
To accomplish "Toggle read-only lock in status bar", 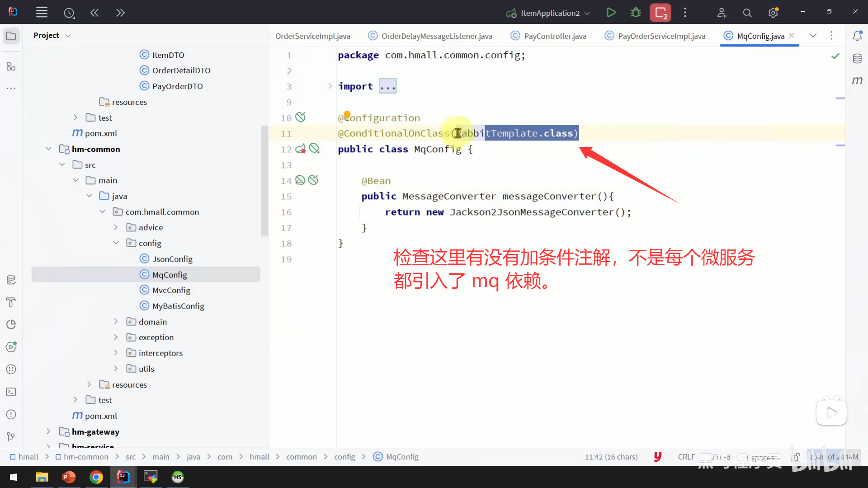I will (796, 457).
